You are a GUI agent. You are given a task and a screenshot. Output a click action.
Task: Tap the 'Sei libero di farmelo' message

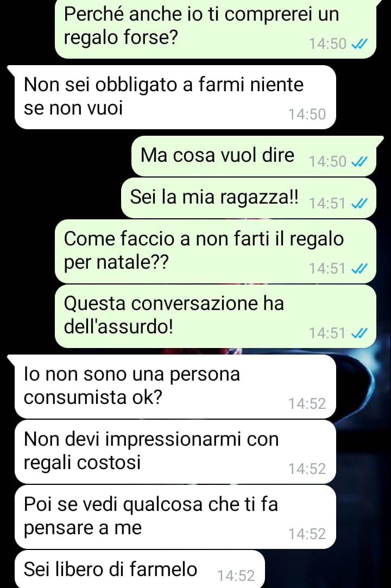[x=140, y=569]
